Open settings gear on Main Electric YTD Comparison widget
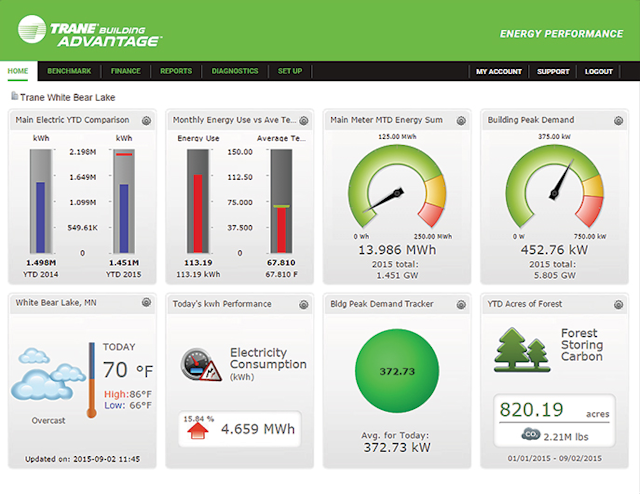The image size is (640, 494). (x=146, y=120)
